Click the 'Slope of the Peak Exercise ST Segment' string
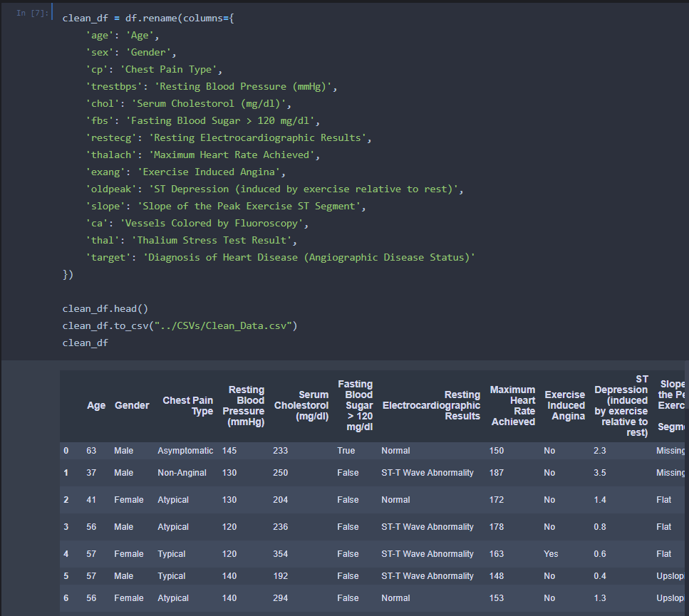The height and width of the screenshot is (616, 689). coord(249,207)
